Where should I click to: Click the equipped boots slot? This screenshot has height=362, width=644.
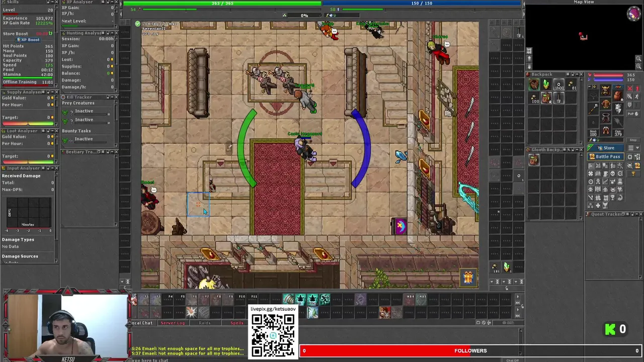[605, 130]
